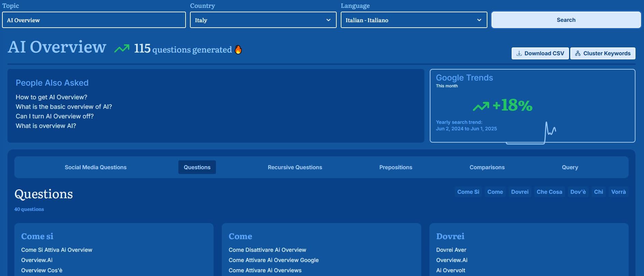Click inside the Topic input field
Screen dimensions: 644x276
click(x=94, y=20)
